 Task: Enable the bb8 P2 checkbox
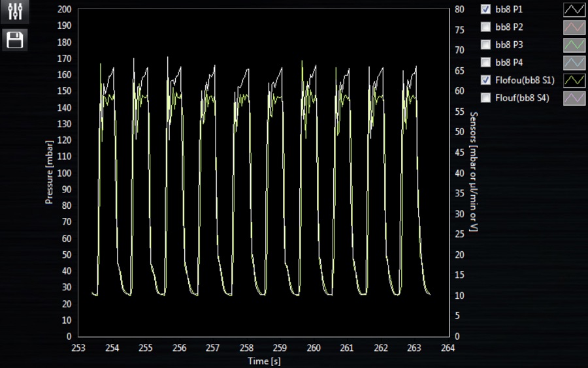coord(485,27)
